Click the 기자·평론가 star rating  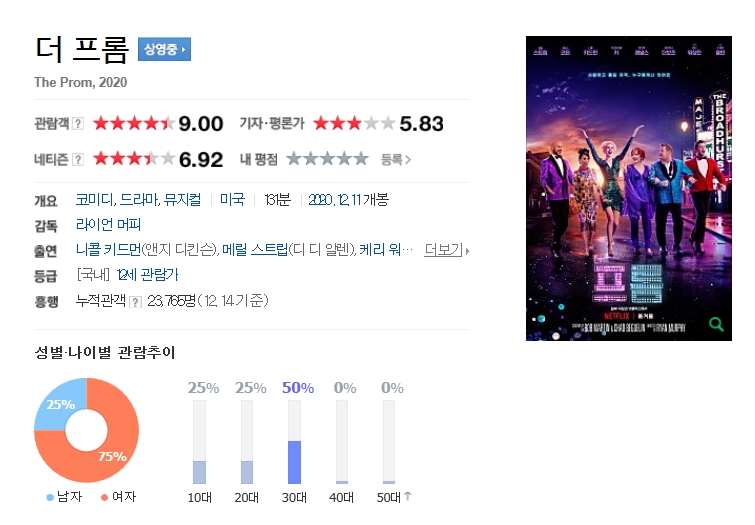[x=354, y=123]
